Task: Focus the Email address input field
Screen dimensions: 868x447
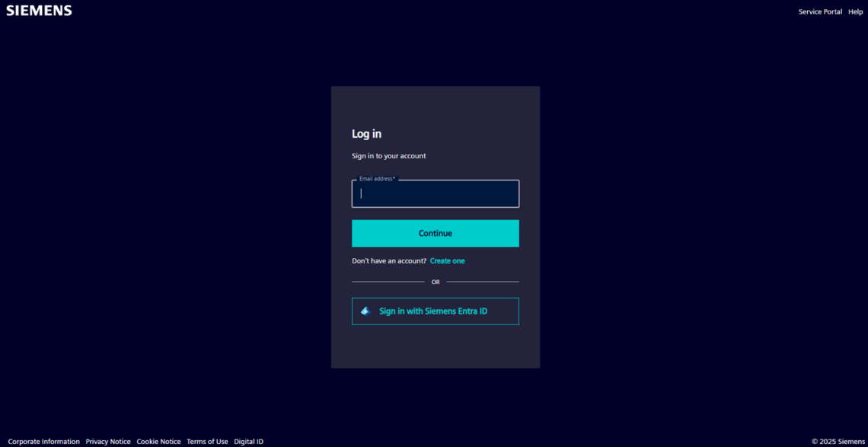Action: [436, 195]
